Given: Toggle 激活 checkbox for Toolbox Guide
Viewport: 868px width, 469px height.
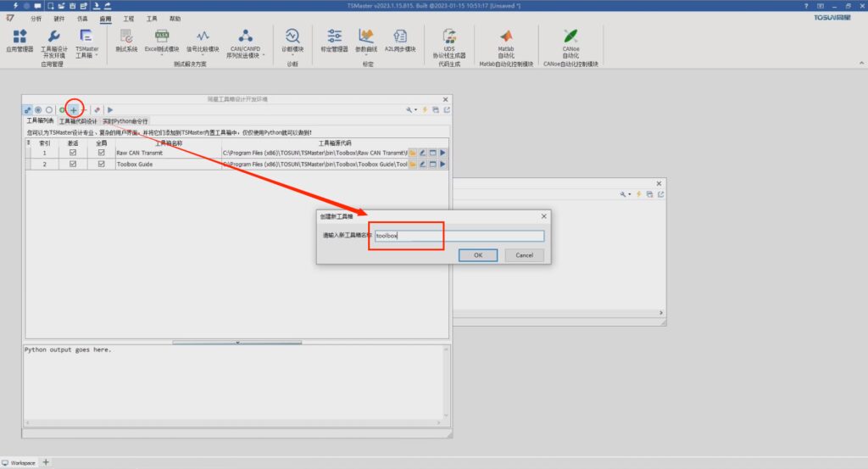Looking at the screenshot, I should click(73, 164).
